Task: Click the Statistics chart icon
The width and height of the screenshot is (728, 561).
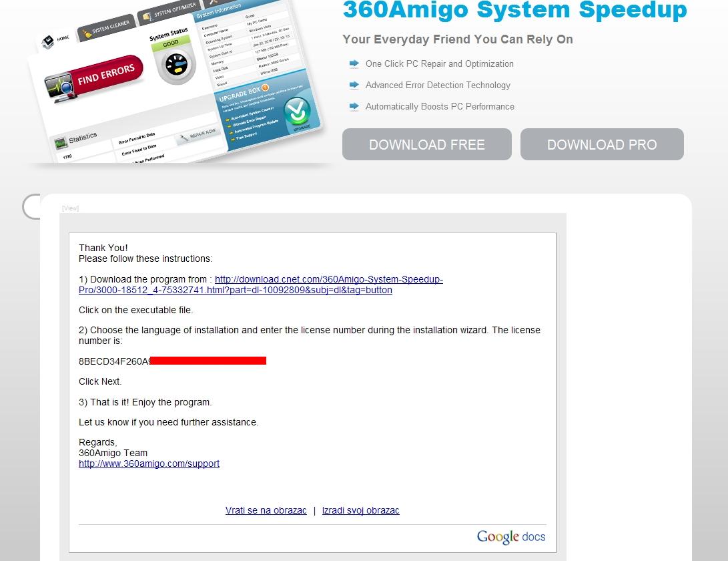Action: click(61, 142)
